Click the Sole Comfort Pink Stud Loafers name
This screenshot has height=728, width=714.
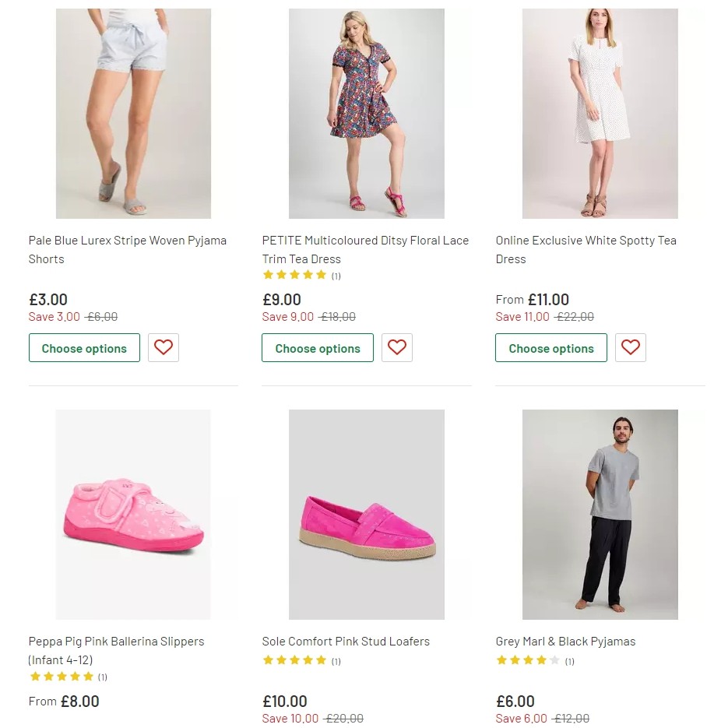[x=346, y=641]
